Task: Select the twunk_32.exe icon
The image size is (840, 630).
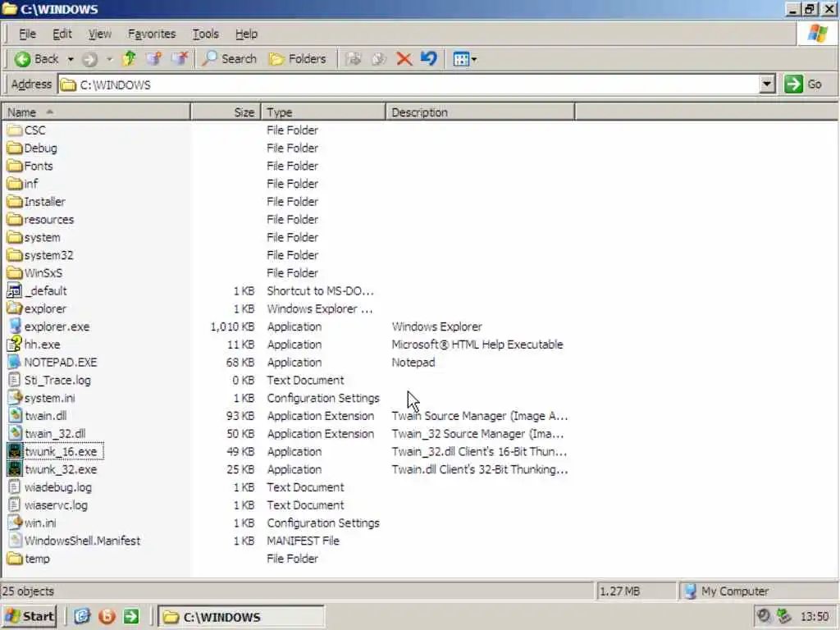Action: [15, 469]
